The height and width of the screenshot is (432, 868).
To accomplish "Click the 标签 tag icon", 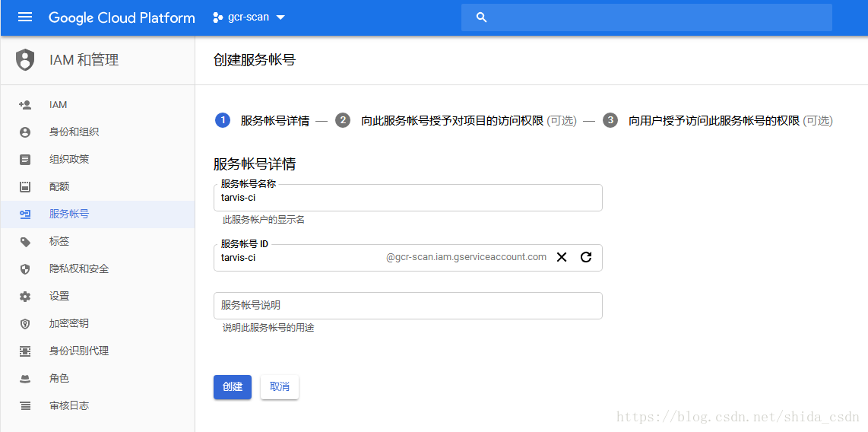I will 25,241.
